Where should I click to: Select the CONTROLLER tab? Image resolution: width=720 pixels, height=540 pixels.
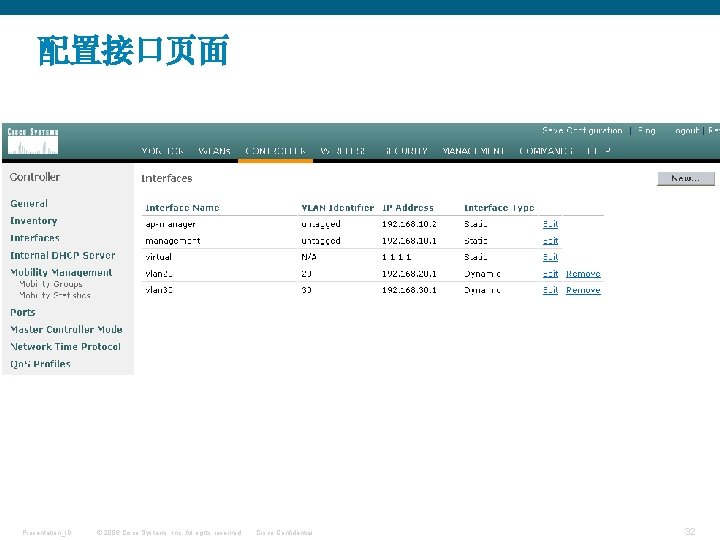(275, 151)
